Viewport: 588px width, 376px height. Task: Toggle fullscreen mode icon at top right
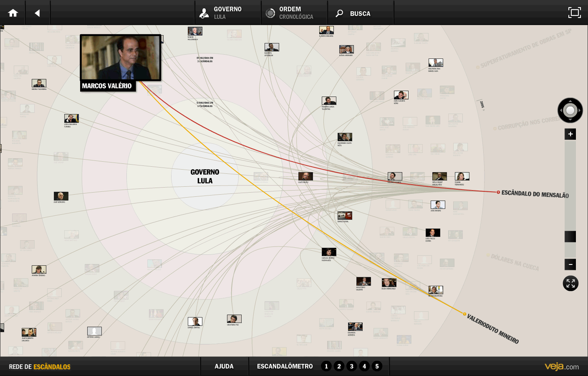click(574, 13)
